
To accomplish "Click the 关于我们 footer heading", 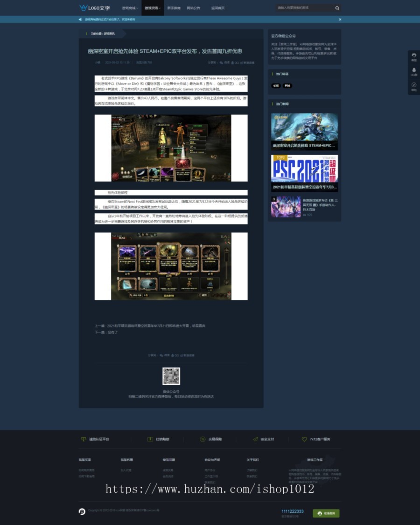I will (252, 460).
